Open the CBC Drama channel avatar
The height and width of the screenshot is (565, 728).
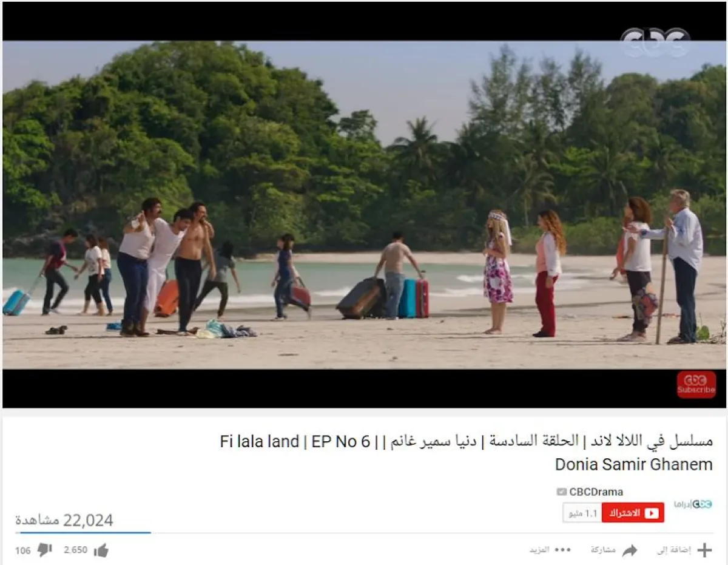(x=693, y=504)
